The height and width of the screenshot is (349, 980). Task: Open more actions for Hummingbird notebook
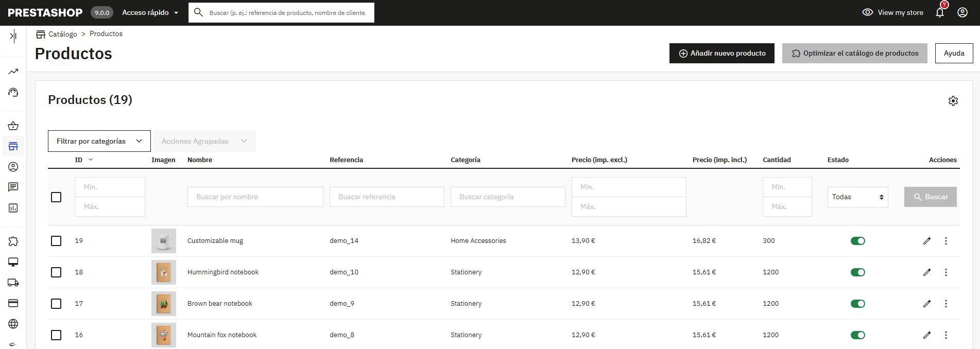[946, 272]
